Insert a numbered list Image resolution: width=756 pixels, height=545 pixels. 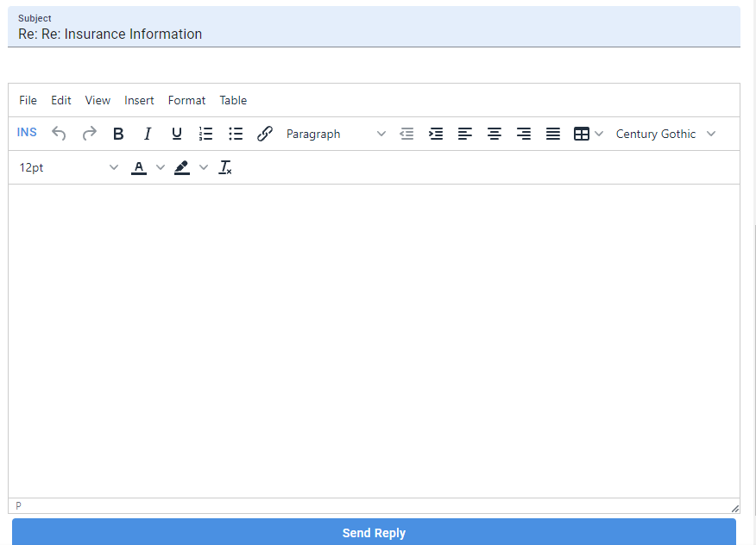click(x=205, y=134)
